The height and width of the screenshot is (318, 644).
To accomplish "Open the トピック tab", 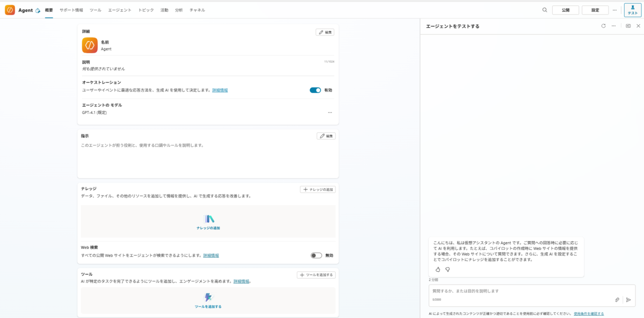I will pyautogui.click(x=146, y=10).
